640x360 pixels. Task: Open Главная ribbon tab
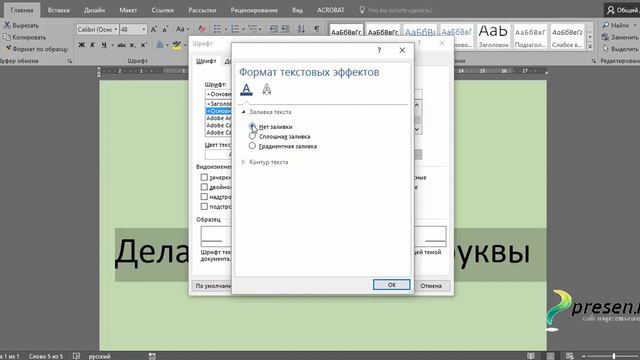[22, 10]
